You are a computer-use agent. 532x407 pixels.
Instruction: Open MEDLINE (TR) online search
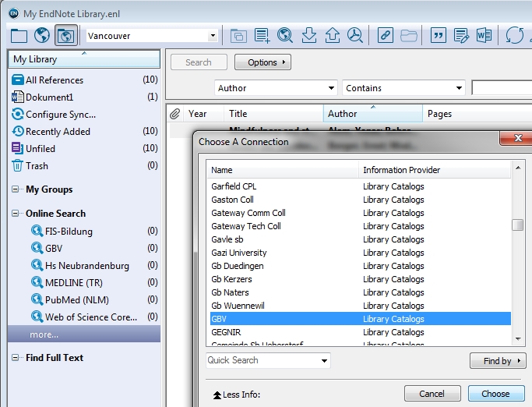[x=94, y=283]
